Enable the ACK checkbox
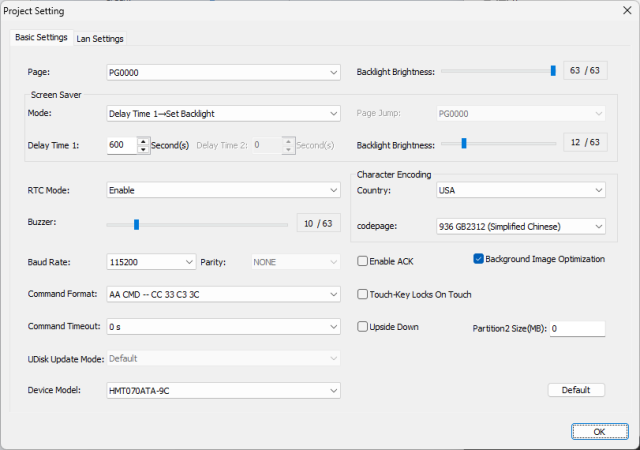This screenshot has width=640, height=450. 364,261
